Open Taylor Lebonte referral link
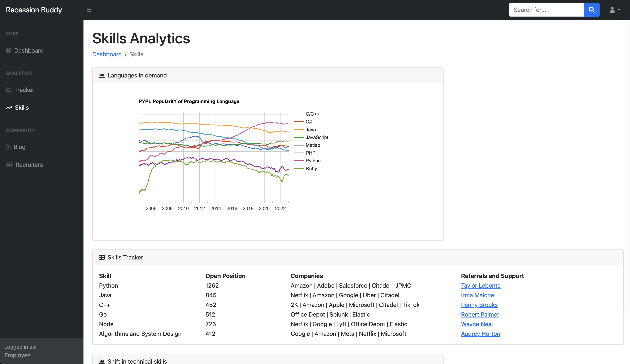 click(480, 286)
